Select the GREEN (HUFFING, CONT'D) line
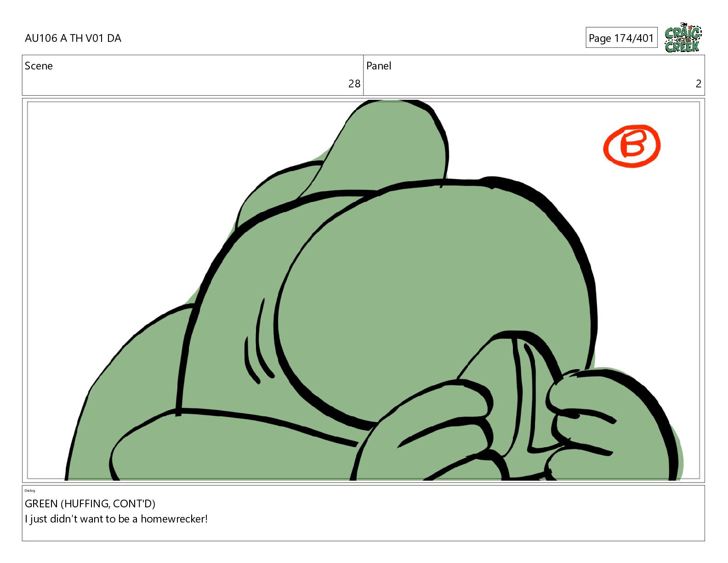The width and height of the screenshot is (728, 563). (x=90, y=504)
